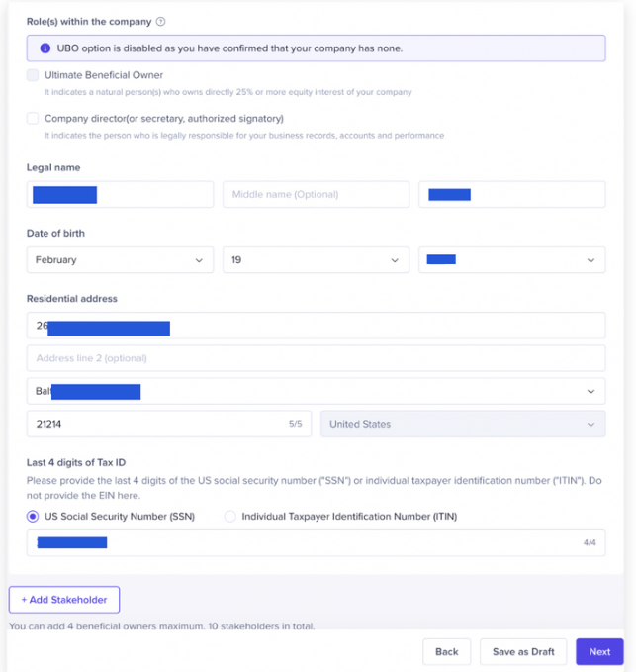This screenshot has height=672, width=636.
Task: Open the United States country dropdown
Action: 463,424
